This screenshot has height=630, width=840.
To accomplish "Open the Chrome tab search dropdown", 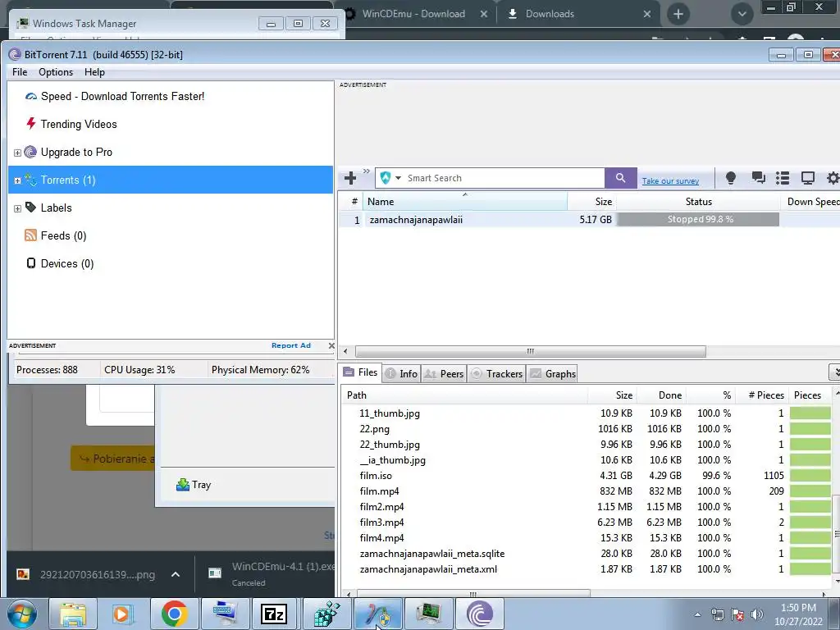I will [x=742, y=14].
